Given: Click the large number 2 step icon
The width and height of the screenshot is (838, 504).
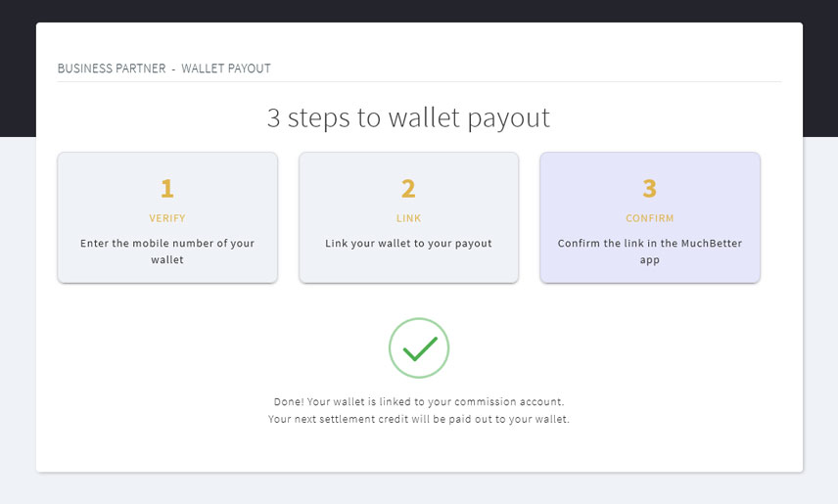Looking at the screenshot, I should tap(408, 188).
